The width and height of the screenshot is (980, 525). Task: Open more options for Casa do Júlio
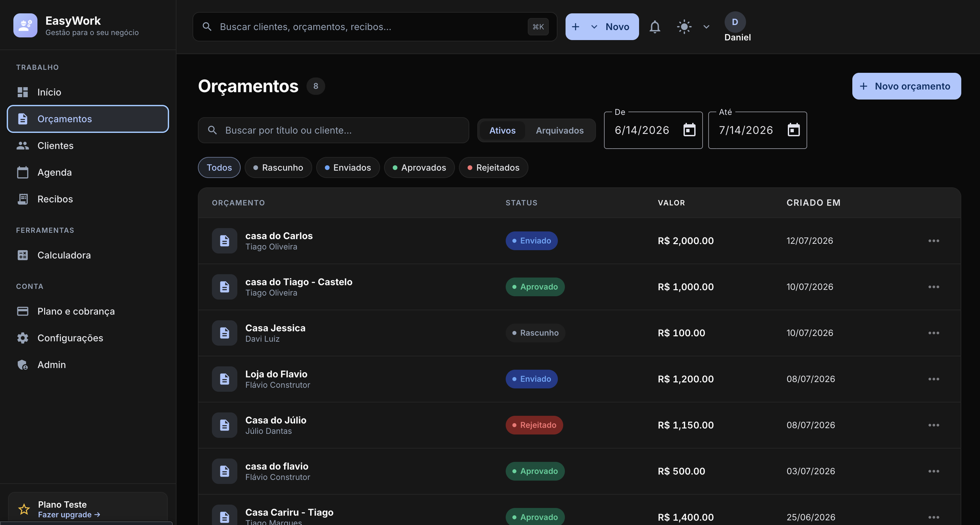tap(934, 425)
